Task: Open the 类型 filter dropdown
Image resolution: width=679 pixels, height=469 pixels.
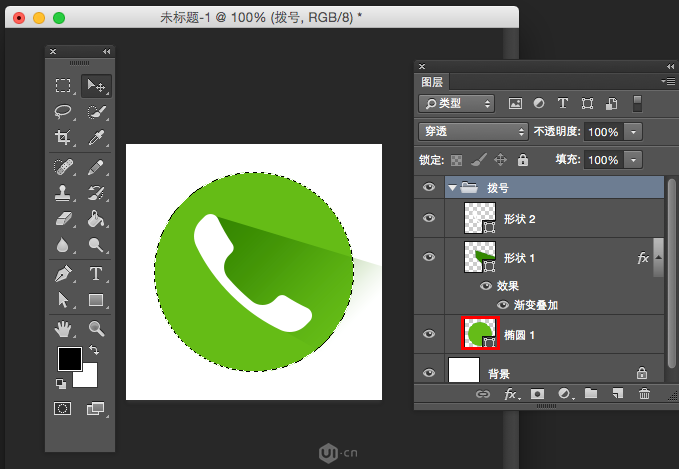Action: click(456, 104)
